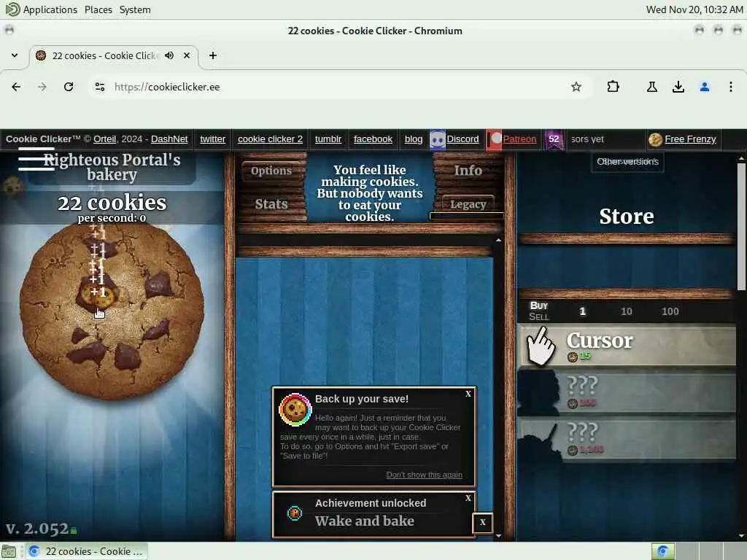Close the Back up your save notification
747x560 pixels.
pos(468,394)
